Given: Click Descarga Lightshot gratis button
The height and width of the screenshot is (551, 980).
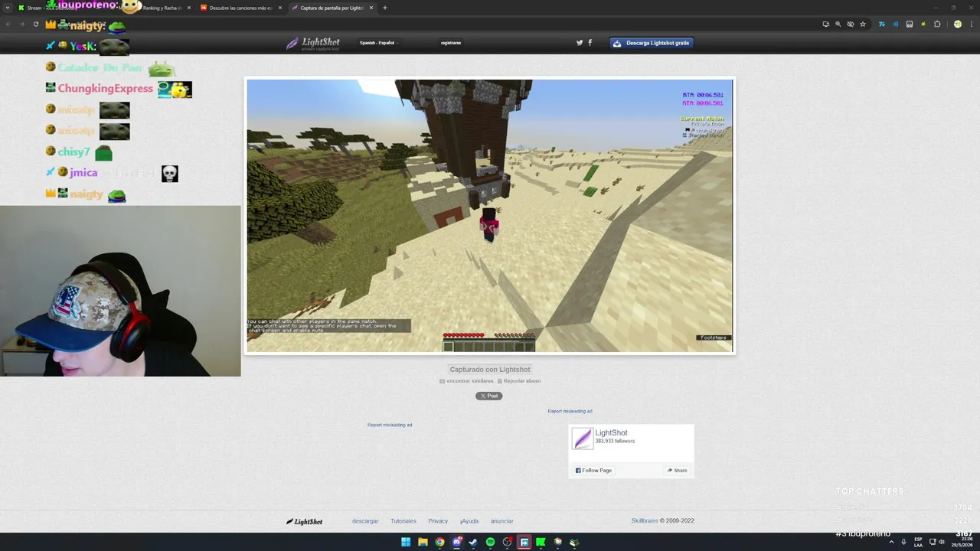Looking at the screenshot, I should coord(652,43).
